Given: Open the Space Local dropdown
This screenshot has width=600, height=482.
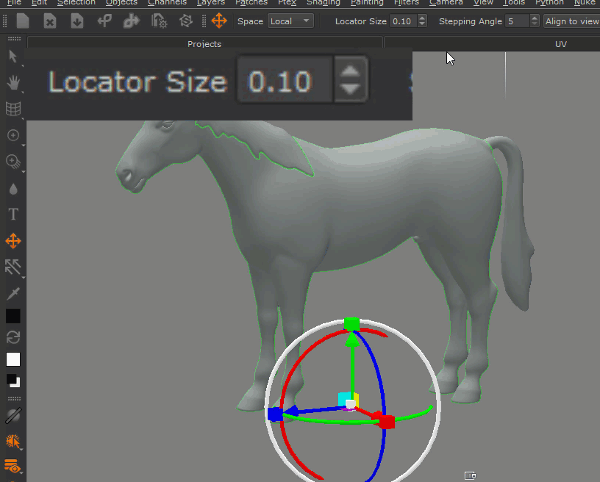Looking at the screenshot, I should 291,21.
